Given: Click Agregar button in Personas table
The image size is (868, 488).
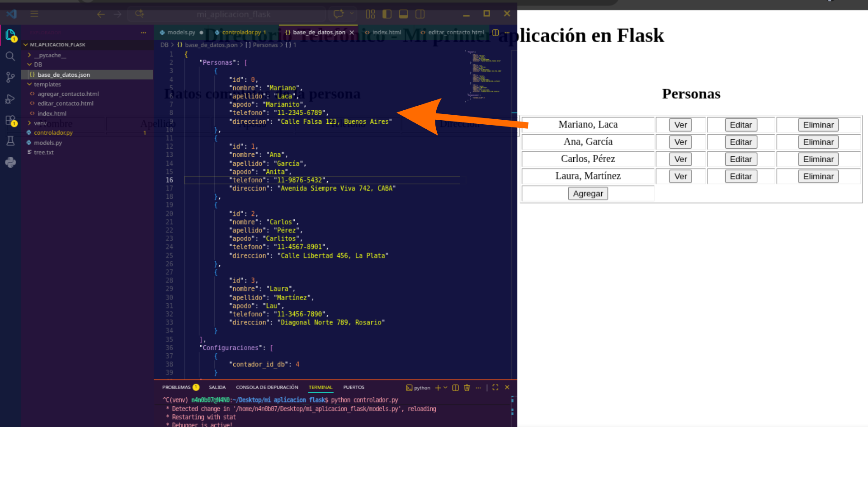Looking at the screenshot, I should (588, 193).
